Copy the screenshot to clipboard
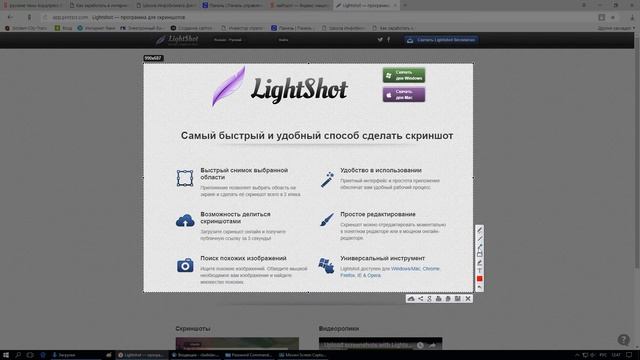The width and height of the screenshot is (640, 360). [448, 299]
